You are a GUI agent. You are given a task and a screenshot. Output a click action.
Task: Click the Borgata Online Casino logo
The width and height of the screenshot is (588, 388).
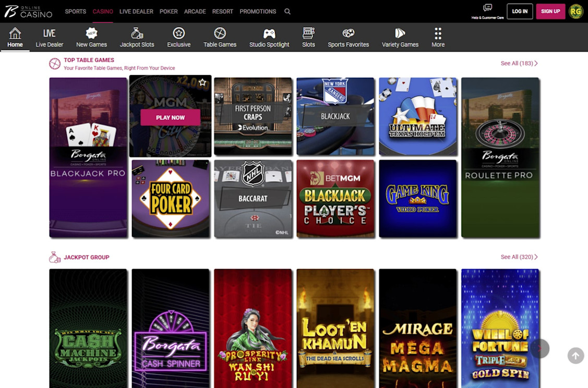pos(28,11)
